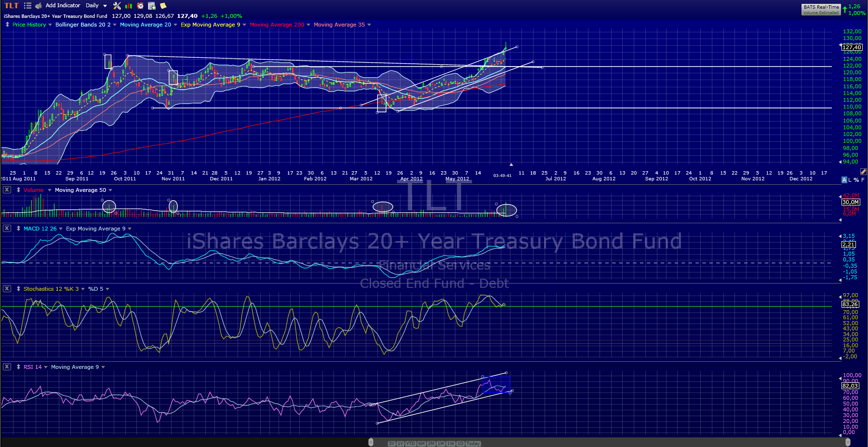This screenshot has height=447, width=868.
Task: Close the MACD indicator pane
Action: click(7, 229)
